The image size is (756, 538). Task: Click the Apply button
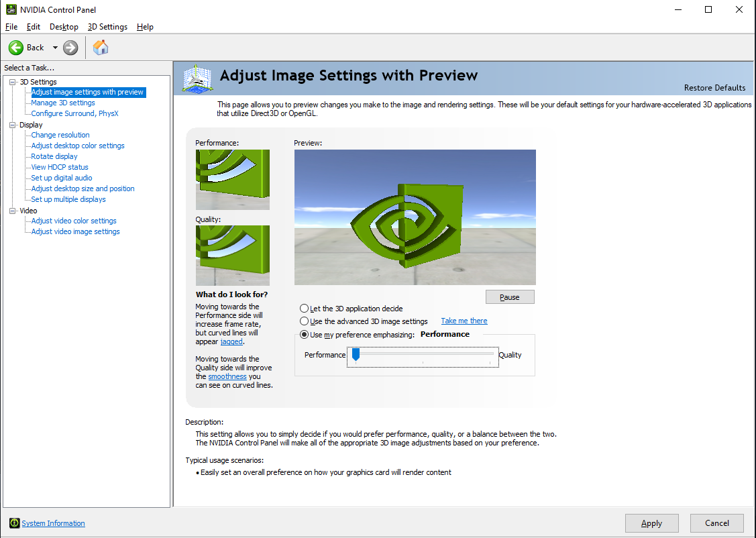[651, 523]
